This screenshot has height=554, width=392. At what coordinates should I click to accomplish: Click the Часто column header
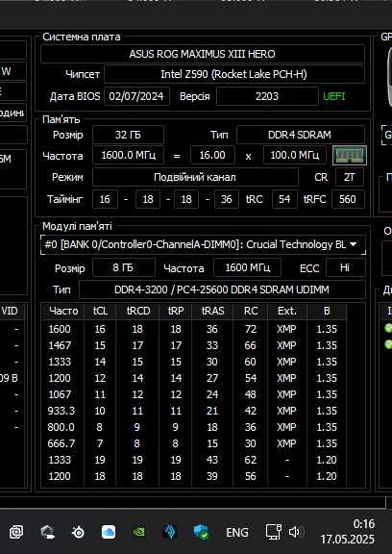[x=63, y=311]
